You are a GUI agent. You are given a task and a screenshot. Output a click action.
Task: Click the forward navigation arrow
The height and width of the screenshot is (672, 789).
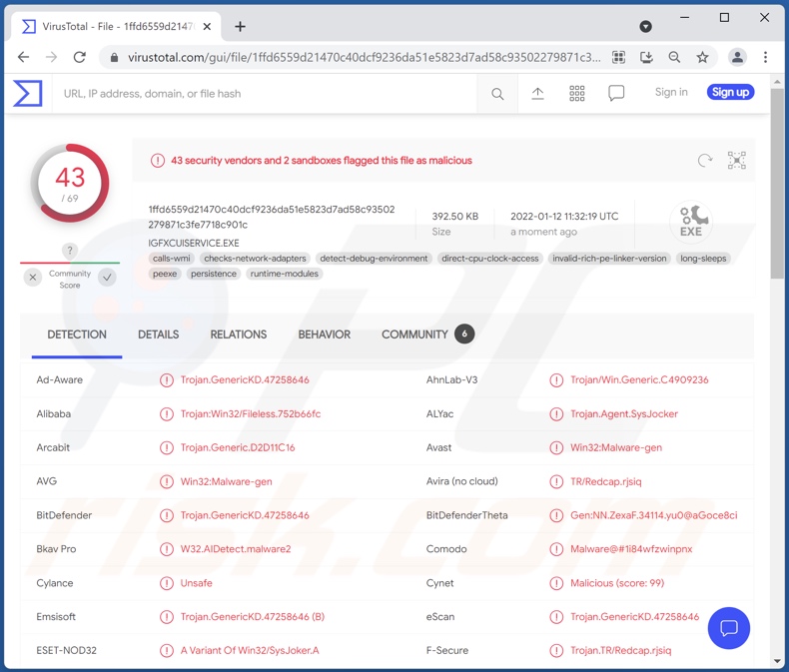pyautogui.click(x=51, y=57)
